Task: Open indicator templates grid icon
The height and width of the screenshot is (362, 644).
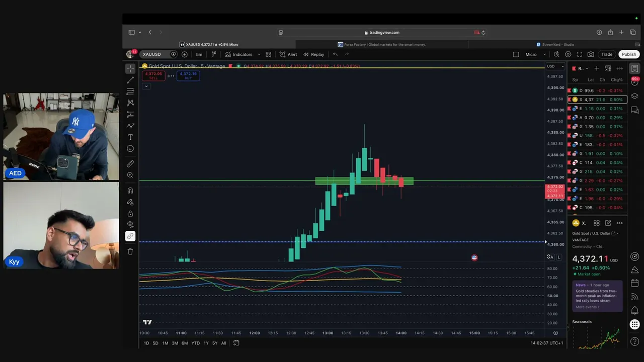Action: coord(268,54)
